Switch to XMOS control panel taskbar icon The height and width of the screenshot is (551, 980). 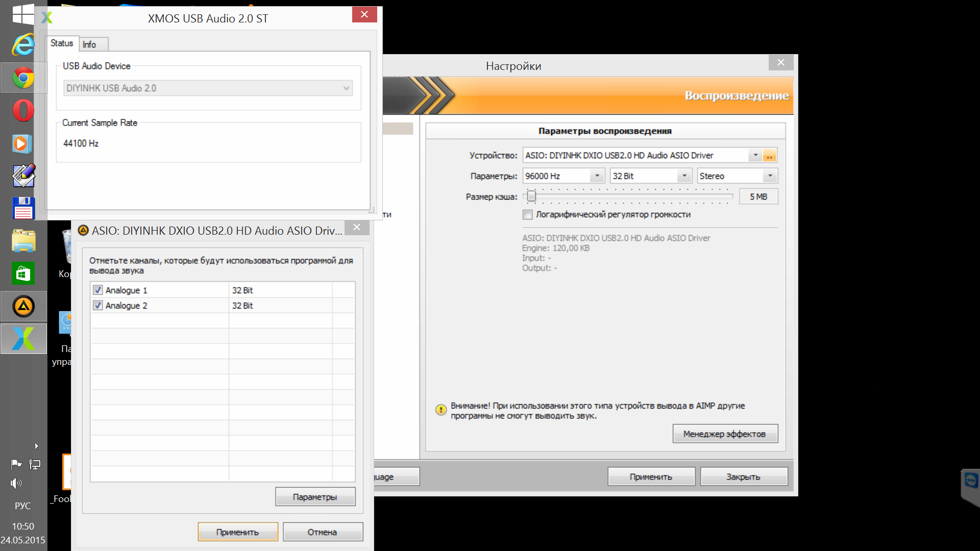pos(23,338)
